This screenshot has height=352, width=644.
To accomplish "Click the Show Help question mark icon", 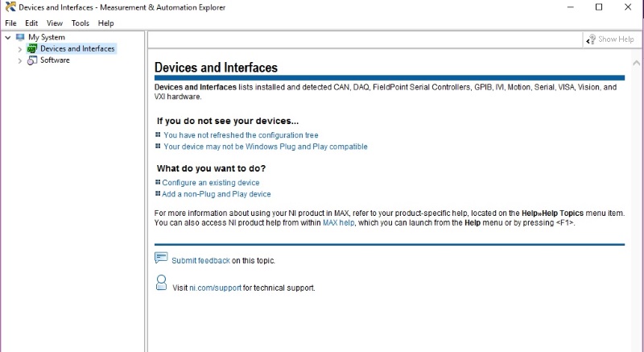I will 591,39.
